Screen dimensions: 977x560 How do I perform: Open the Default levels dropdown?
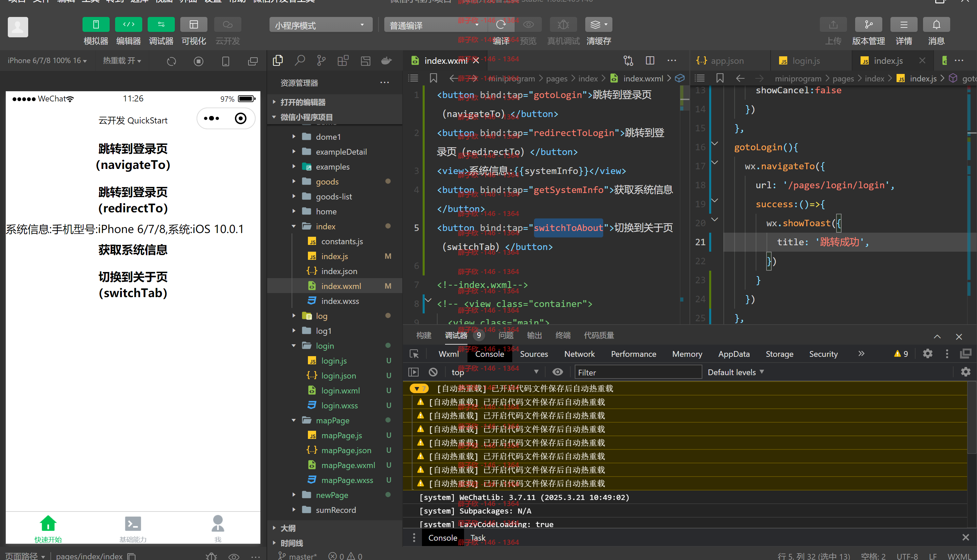coord(736,372)
